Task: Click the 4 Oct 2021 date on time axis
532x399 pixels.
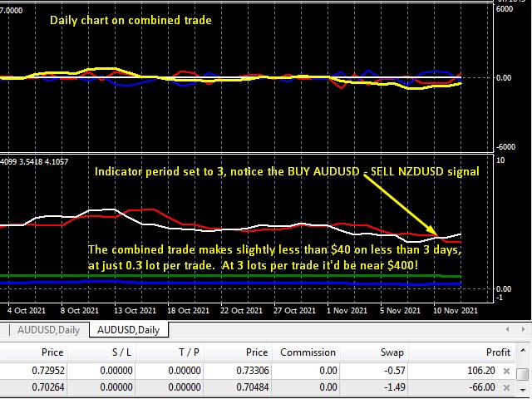Action: 26,310
